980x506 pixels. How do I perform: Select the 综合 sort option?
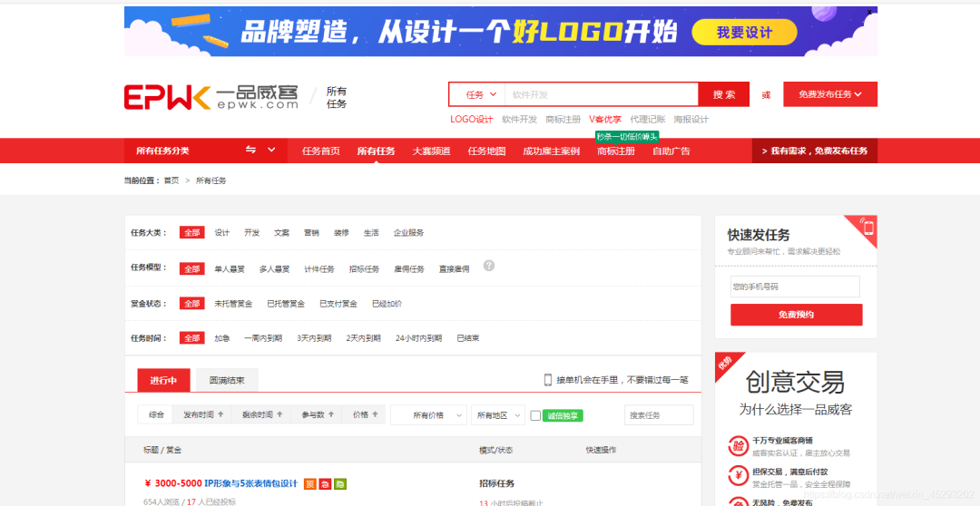tap(156, 414)
